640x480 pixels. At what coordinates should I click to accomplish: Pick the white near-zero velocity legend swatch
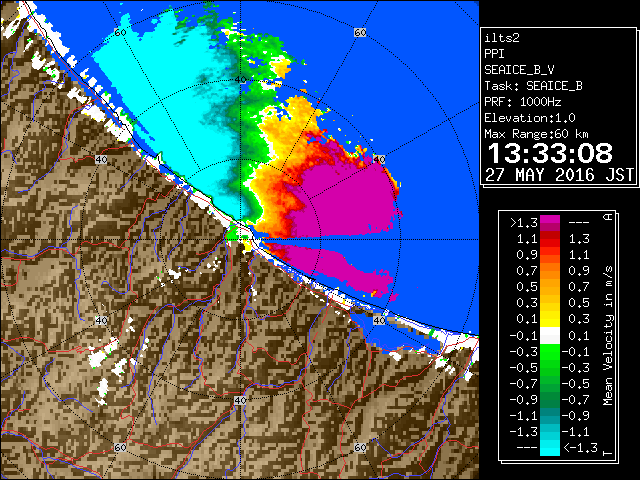(550, 336)
